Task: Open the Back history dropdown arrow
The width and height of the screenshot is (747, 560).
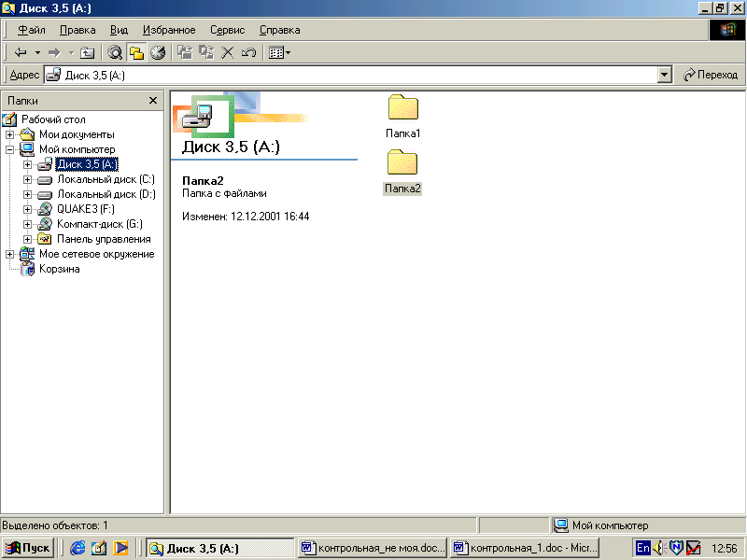Action: tap(37, 52)
